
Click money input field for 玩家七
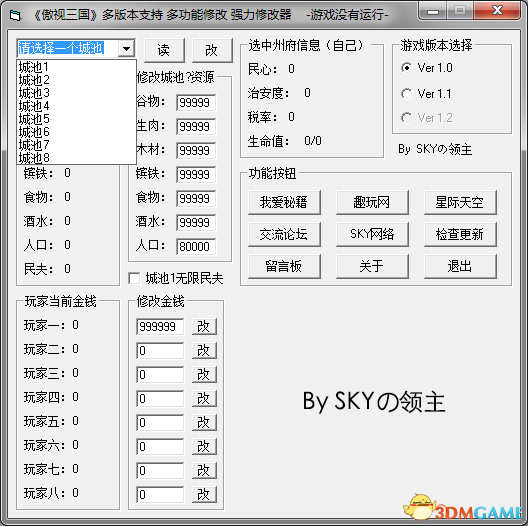160,470
